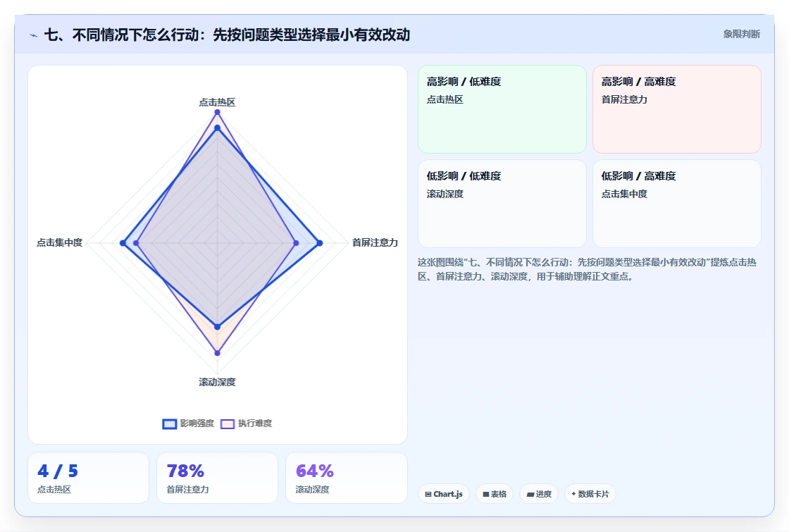Click the 78% stat value
This screenshot has width=789, height=532.
click(185, 471)
